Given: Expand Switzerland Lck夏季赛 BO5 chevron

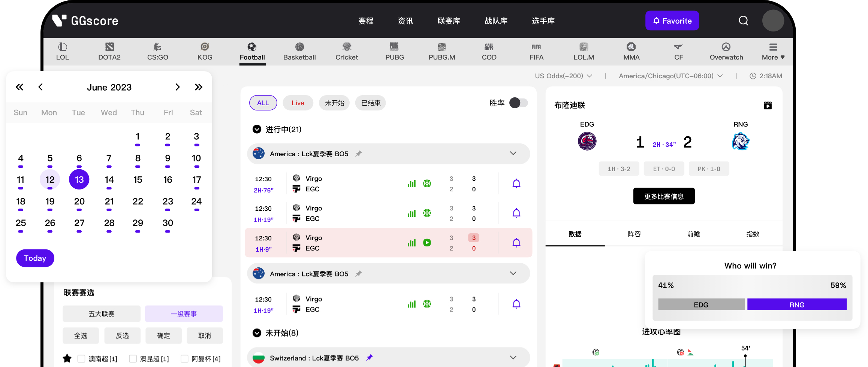Looking at the screenshot, I should tap(513, 358).
